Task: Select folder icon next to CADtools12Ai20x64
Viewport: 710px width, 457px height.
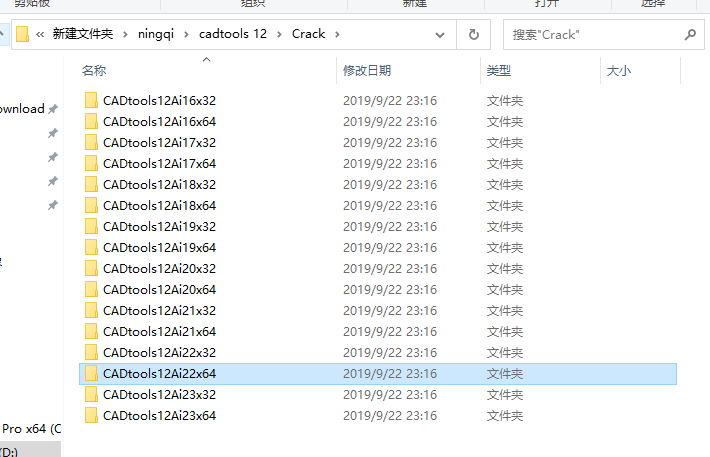Action: point(91,289)
